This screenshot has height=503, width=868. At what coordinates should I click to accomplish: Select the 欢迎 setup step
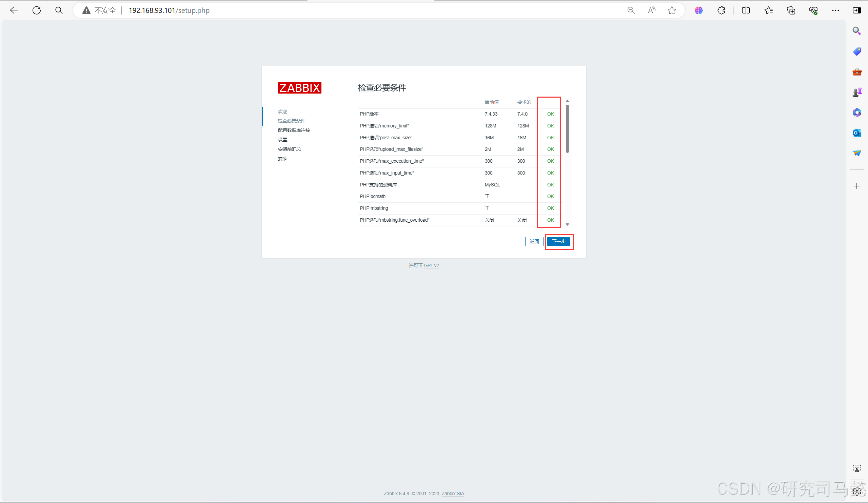point(282,112)
